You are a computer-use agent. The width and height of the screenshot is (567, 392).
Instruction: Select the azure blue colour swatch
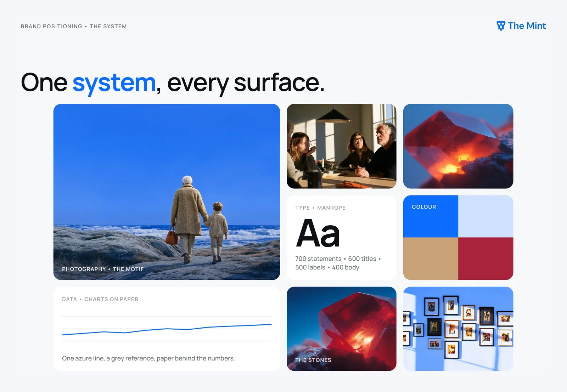point(431,216)
